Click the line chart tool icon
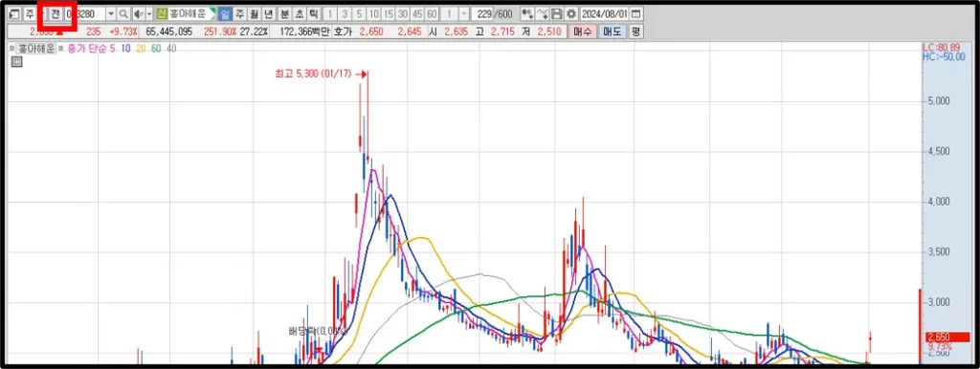This screenshot has width=980, height=369. [542, 13]
